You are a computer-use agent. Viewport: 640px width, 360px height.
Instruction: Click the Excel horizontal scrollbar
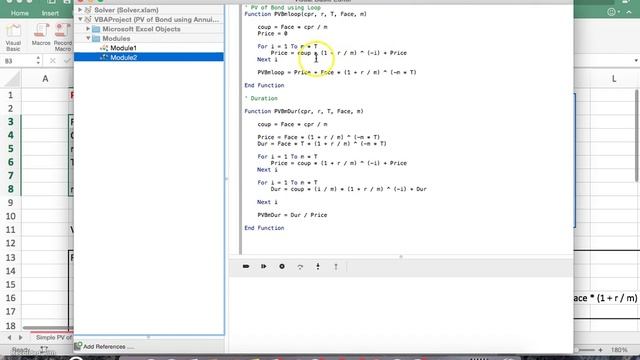pyautogui.click(x=47, y=328)
